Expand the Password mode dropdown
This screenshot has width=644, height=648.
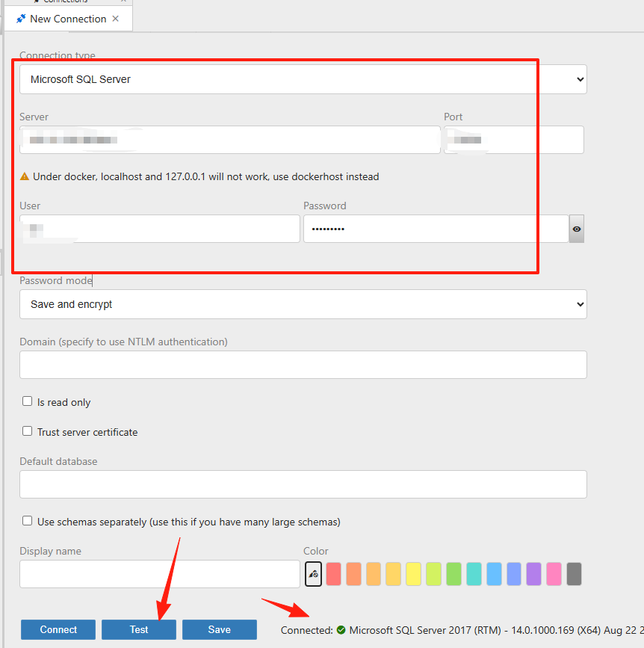pyautogui.click(x=303, y=304)
